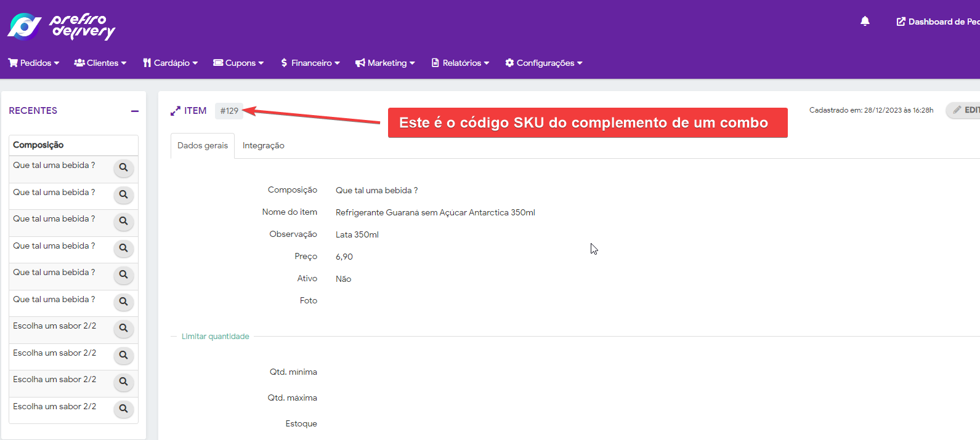Click the expand arrows icon beside ITEM
Screen dimensions: 980x440
[x=176, y=111]
